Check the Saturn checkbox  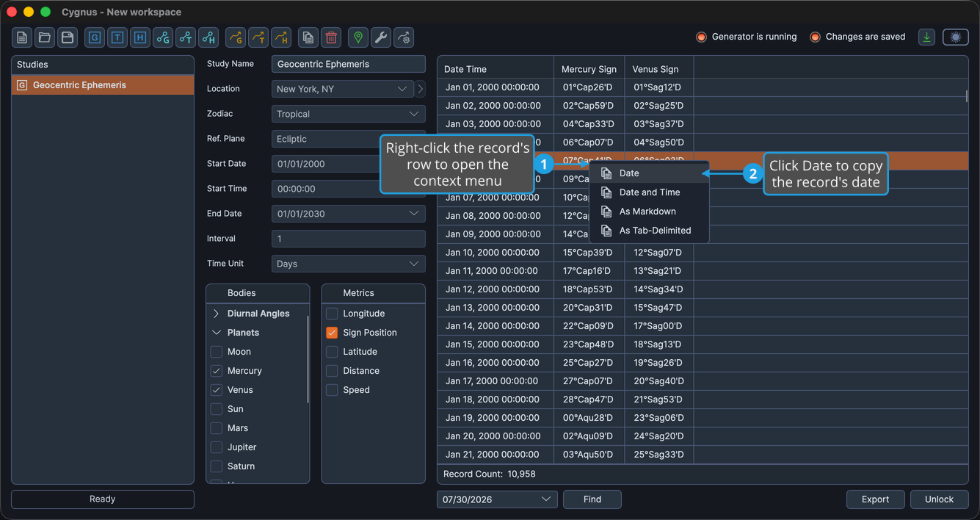(217, 466)
